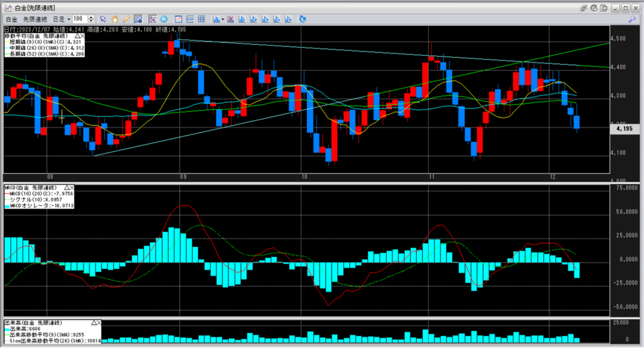Click the 短期線(9) moving average legend entry
This screenshot has height=348, width=644.
pyautogui.click(x=43, y=42)
